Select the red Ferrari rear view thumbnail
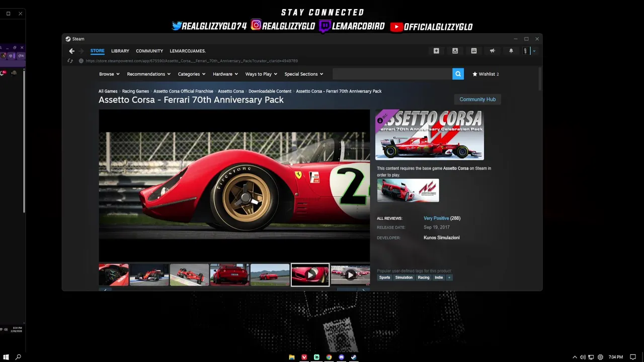 [x=229, y=275]
